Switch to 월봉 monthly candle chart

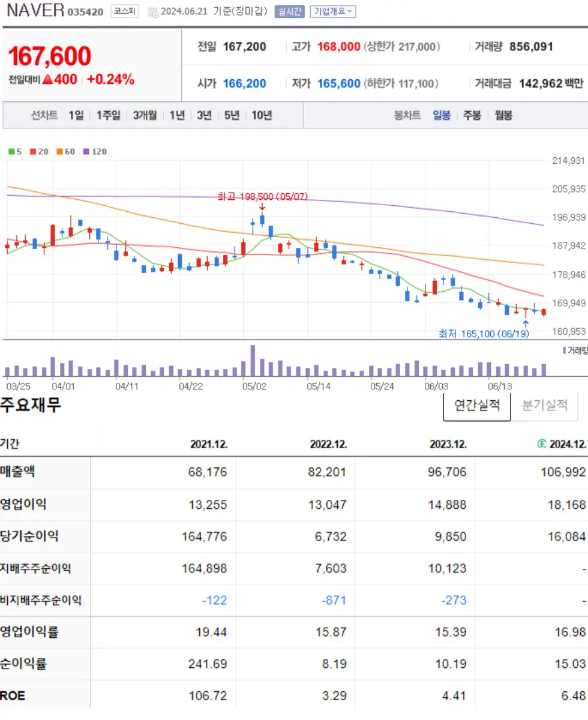[x=503, y=115]
